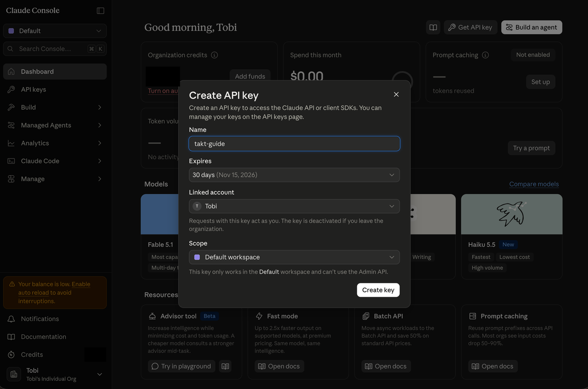Open Dashboard in the sidebar

55,72
